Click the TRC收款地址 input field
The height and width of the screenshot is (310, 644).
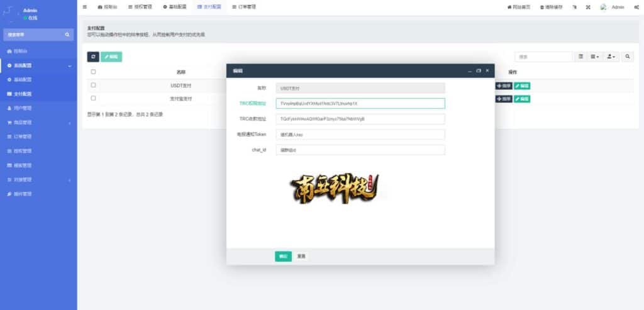coord(360,119)
